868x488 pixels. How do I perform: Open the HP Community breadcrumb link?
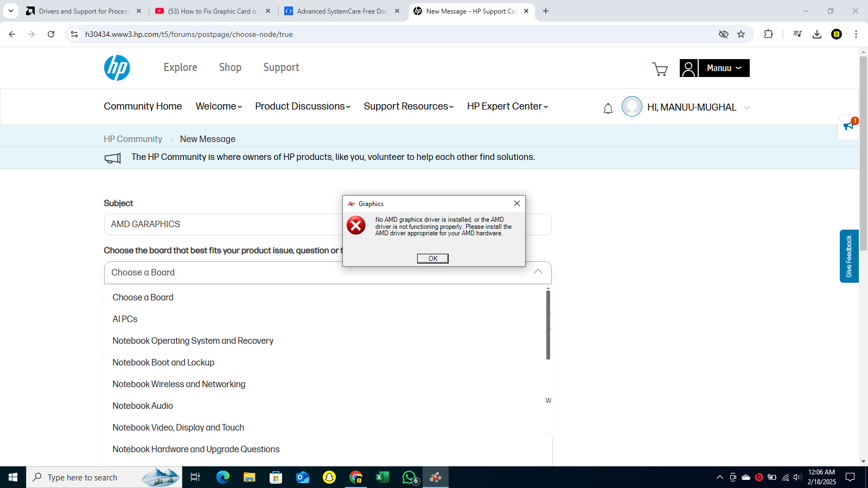pyautogui.click(x=133, y=139)
